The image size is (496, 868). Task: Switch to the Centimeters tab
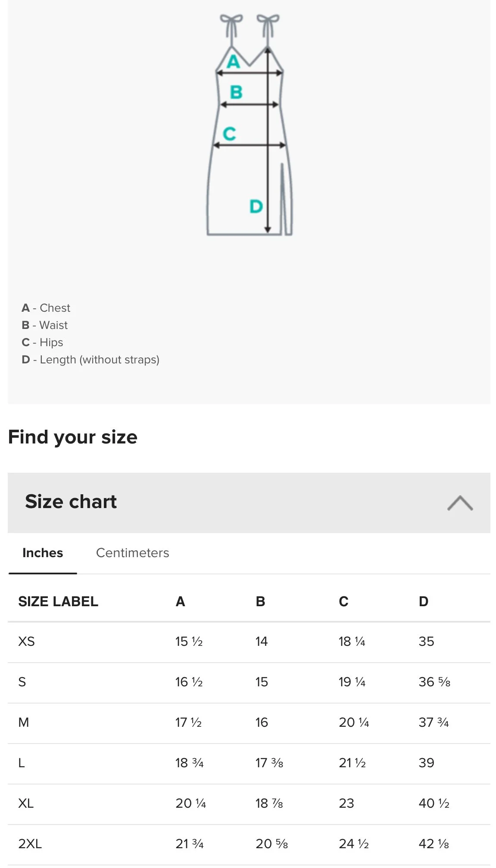point(132,552)
